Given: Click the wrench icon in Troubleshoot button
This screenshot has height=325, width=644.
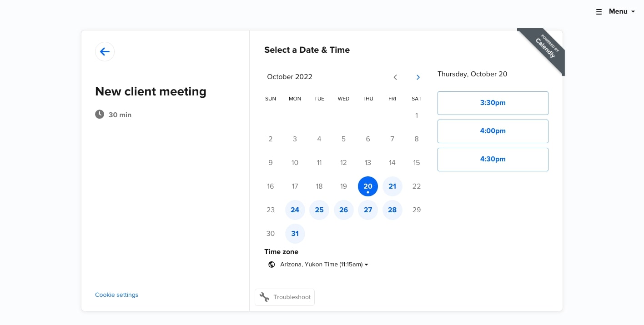Looking at the screenshot, I should [x=264, y=297].
